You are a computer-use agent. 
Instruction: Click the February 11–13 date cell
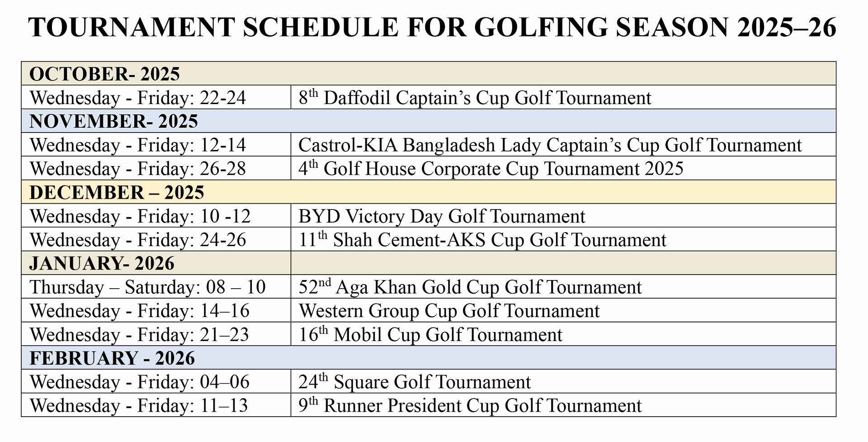(x=139, y=406)
